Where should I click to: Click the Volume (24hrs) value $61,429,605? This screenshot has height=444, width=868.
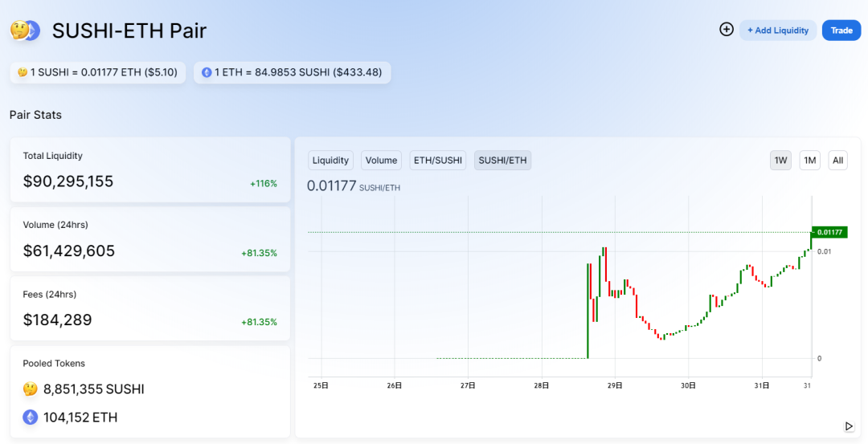tap(68, 251)
